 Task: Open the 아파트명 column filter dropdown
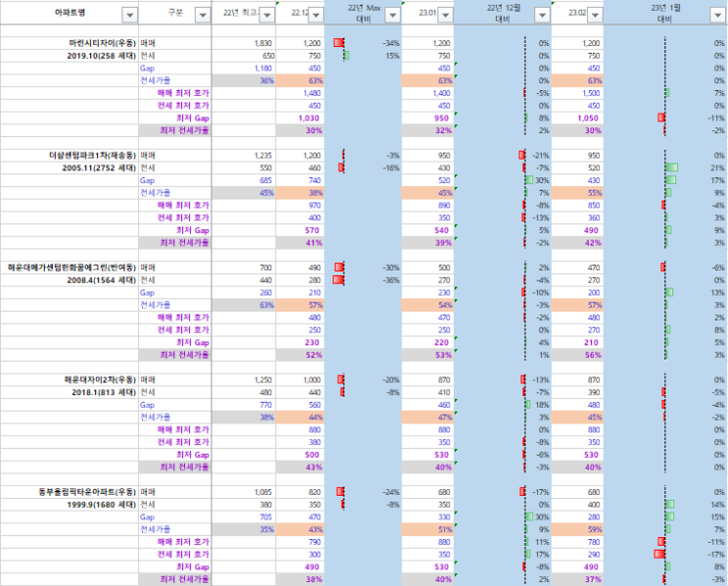(129, 16)
